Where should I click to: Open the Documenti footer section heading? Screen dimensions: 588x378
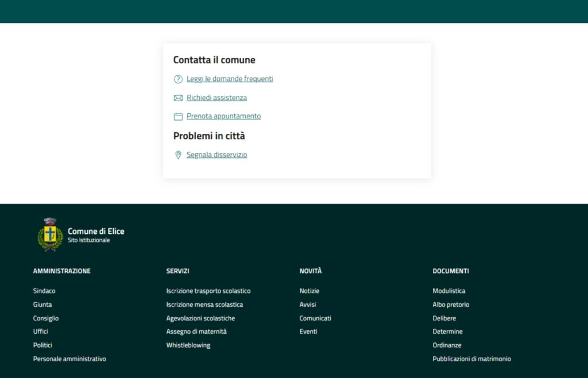click(451, 271)
